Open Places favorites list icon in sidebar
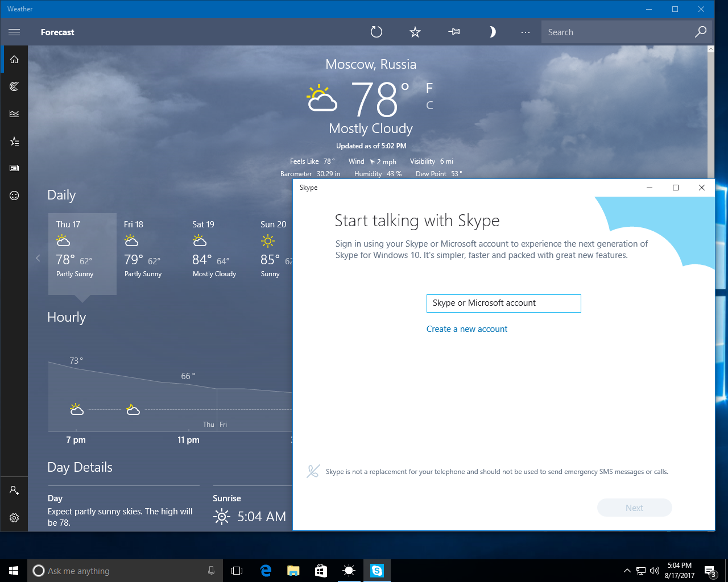Image resolution: width=728 pixels, height=582 pixels. (14, 141)
